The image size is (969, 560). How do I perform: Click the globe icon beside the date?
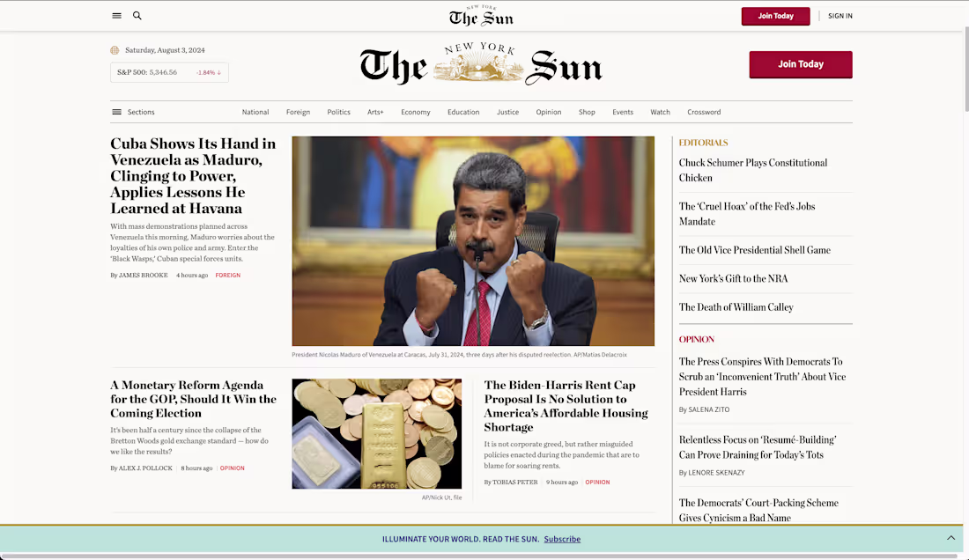coord(115,50)
